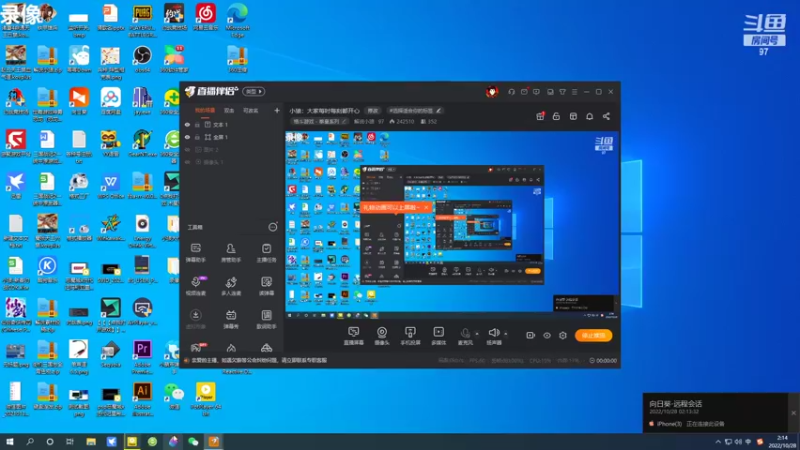The width and height of the screenshot is (800, 450).
Task: Open the mobile screen casting tool
Action: (x=410, y=336)
